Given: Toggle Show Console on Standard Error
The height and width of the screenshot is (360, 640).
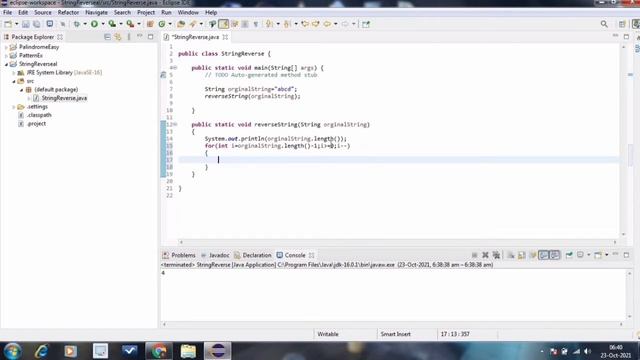Looking at the screenshot, I should coord(555,255).
